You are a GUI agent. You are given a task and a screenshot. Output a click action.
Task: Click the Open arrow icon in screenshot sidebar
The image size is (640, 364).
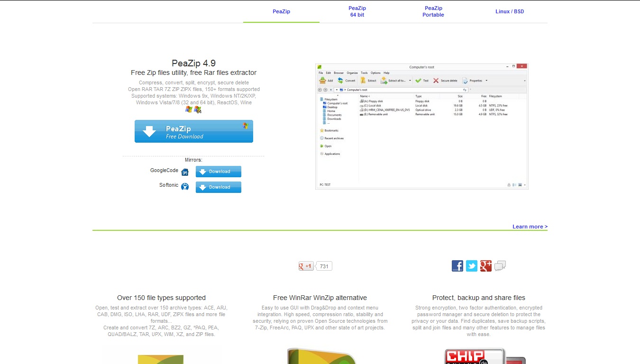pyautogui.click(x=322, y=146)
